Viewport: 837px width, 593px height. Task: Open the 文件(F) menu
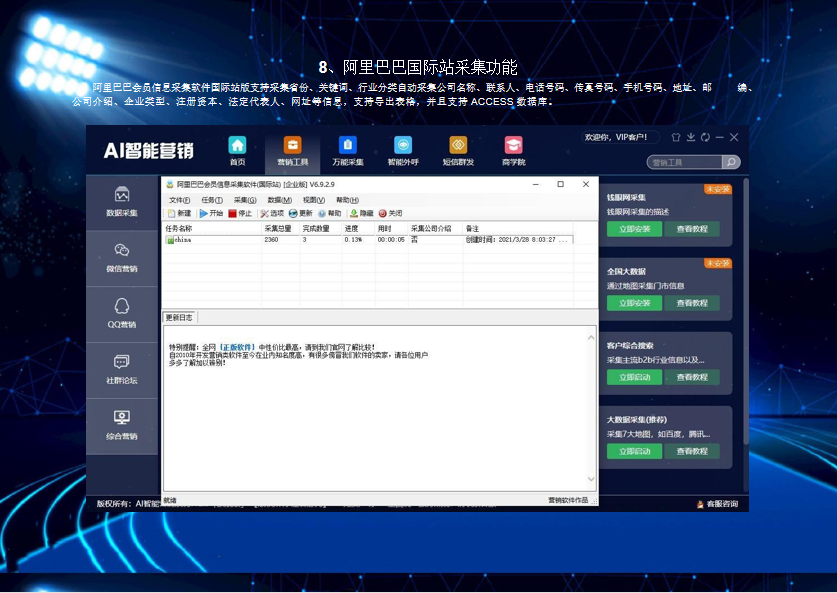(x=179, y=200)
